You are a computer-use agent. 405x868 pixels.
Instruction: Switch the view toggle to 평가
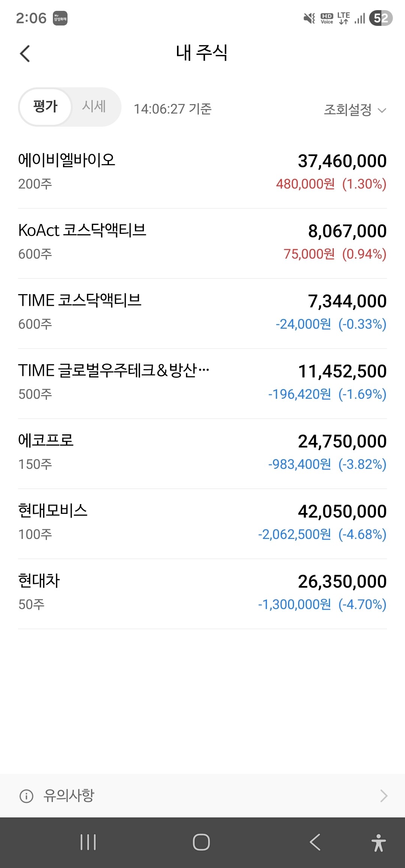coord(45,107)
